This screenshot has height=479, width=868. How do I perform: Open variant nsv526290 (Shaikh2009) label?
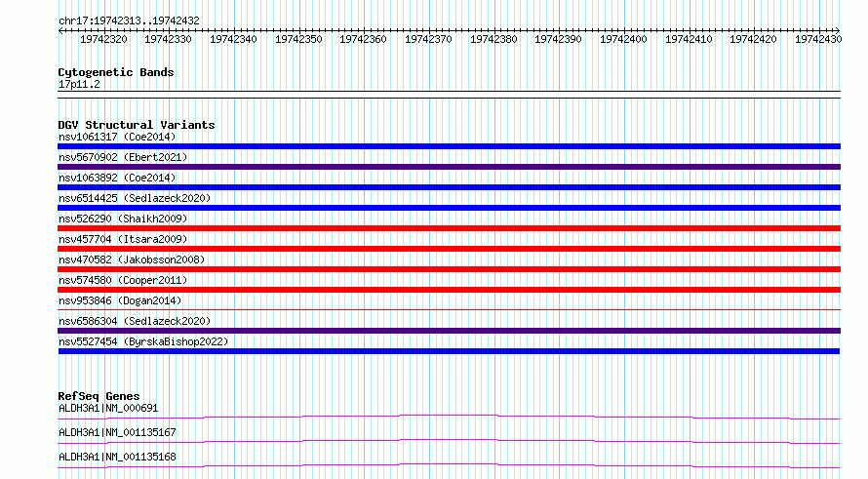pyautogui.click(x=123, y=219)
